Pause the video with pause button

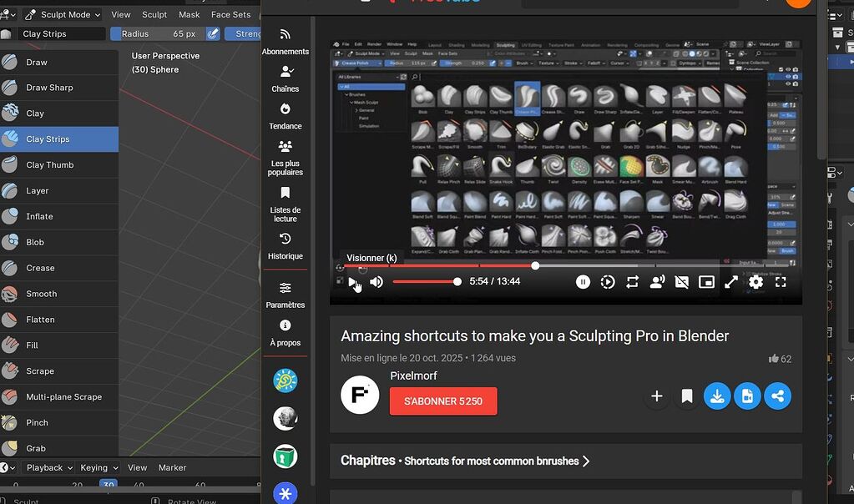coord(583,282)
